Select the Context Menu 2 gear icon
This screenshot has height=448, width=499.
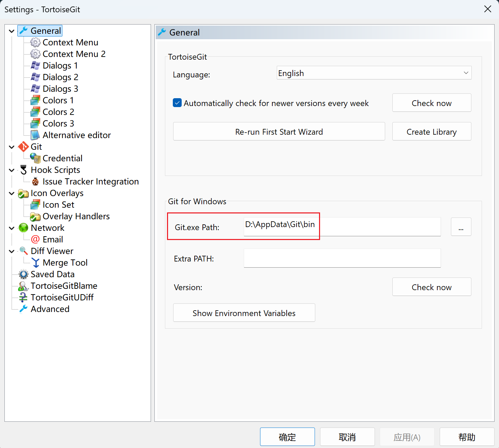click(x=35, y=54)
